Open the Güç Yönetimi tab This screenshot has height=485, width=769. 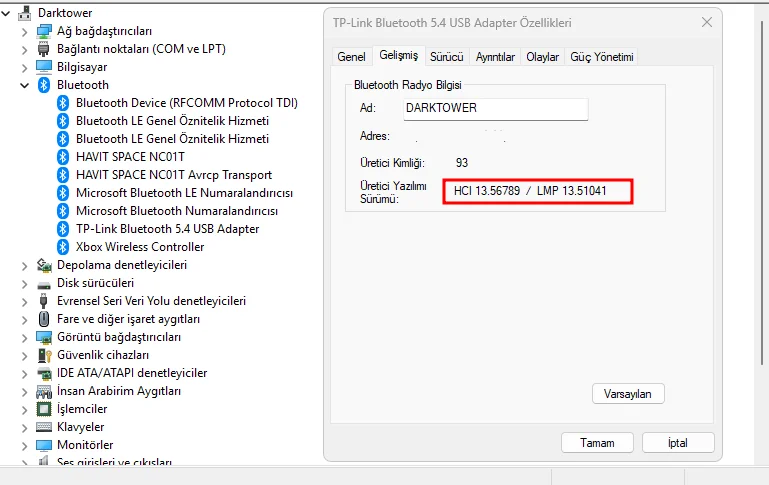point(602,57)
